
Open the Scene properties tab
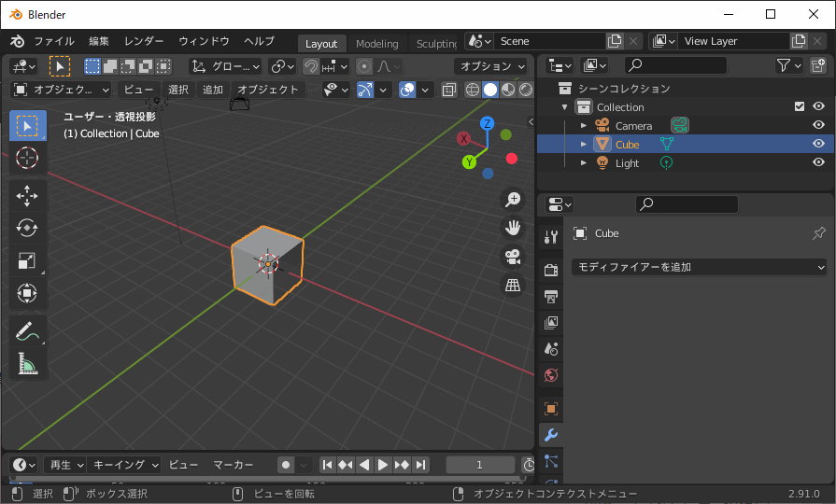point(551,349)
